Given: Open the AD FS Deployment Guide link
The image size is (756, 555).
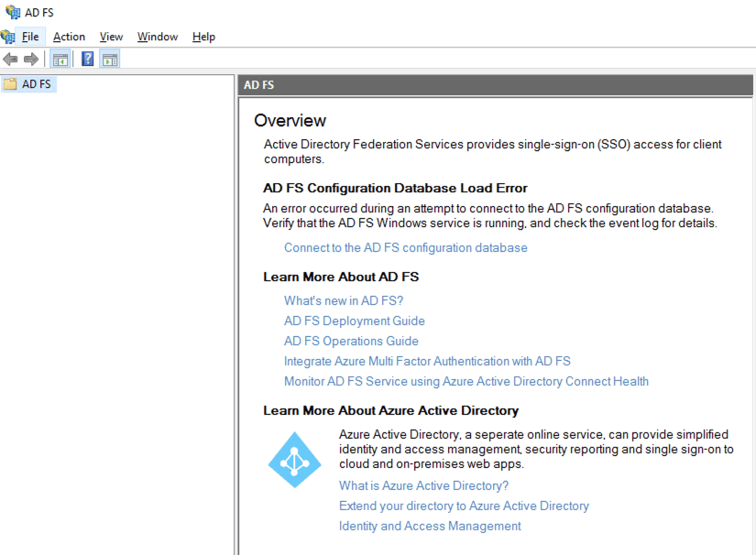Looking at the screenshot, I should tap(354, 321).
